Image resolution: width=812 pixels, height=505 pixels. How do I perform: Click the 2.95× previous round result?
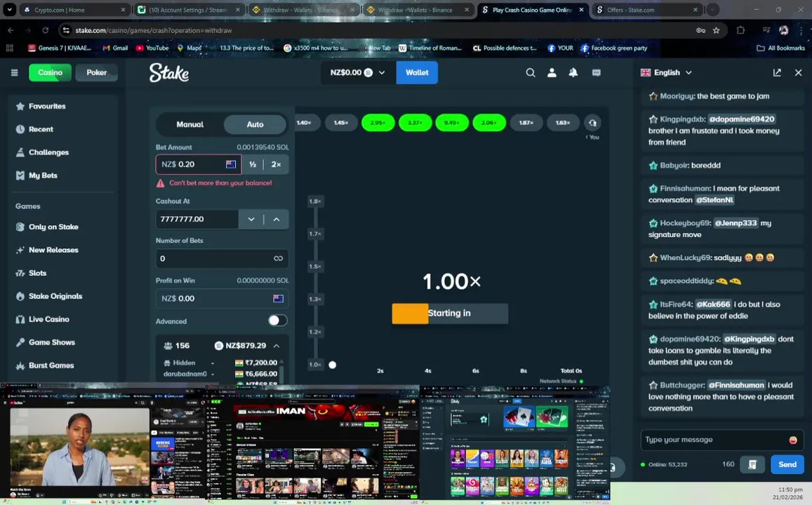pos(378,123)
